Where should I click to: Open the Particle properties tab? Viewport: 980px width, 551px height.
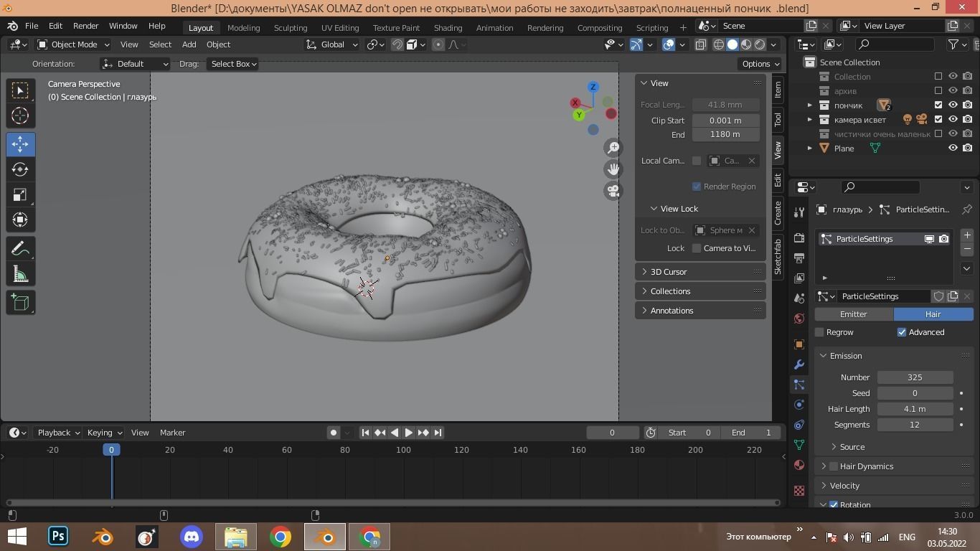(x=799, y=385)
